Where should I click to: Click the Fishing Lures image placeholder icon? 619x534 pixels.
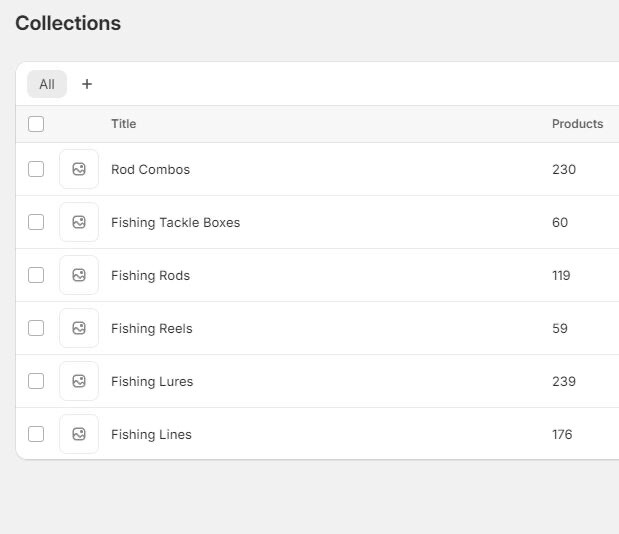tap(79, 381)
